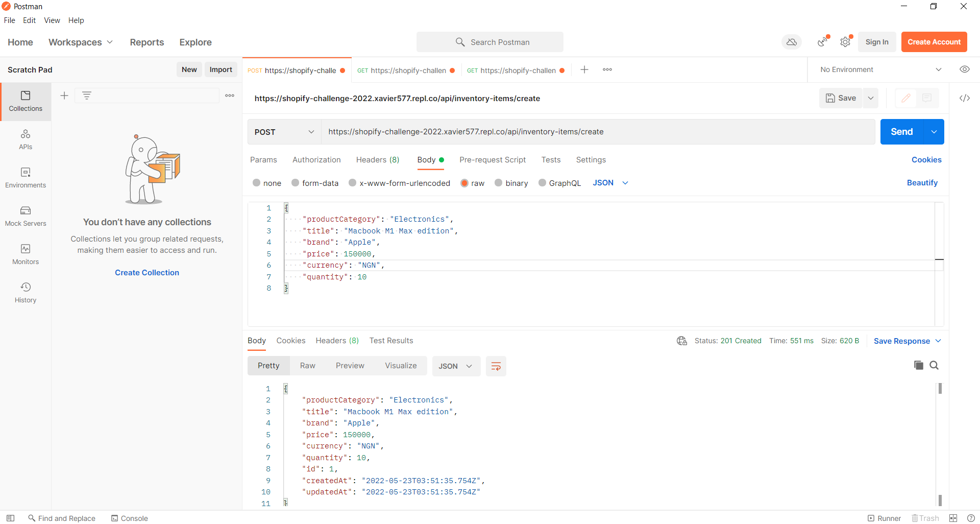
Task: Copy response body with copy icon
Action: pyautogui.click(x=918, y=365)
